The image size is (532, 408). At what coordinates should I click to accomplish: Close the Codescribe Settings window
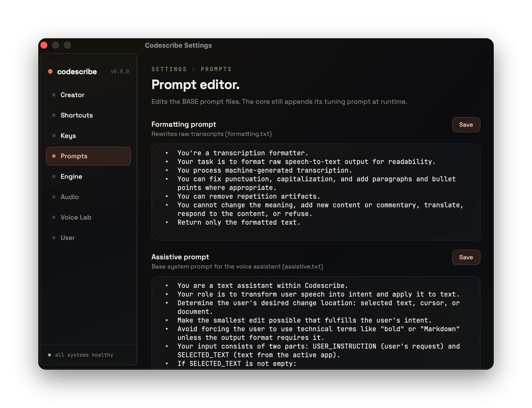[x=44, y=45]
